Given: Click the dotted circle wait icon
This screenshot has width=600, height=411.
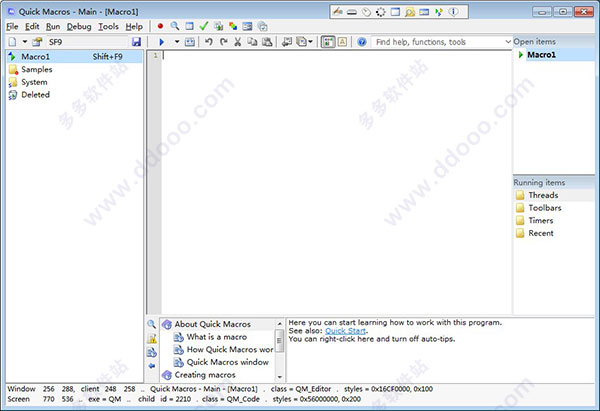Looking at the screenshot, I should click(x=381, y=12).
